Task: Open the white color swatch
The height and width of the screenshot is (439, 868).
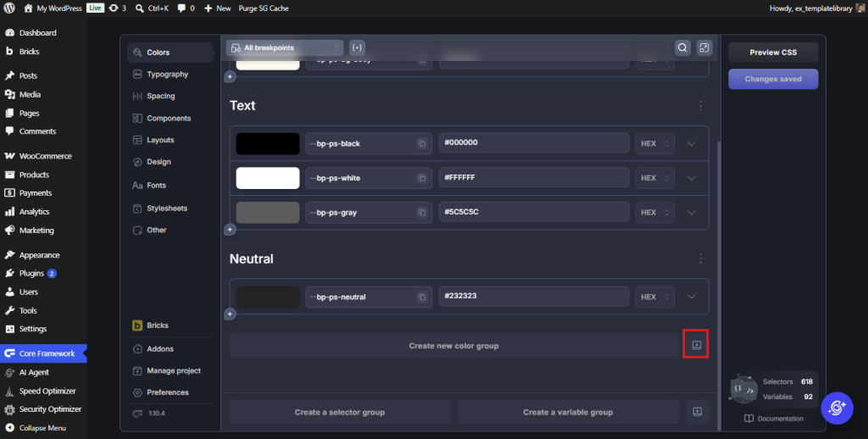Action: [268, 178]
